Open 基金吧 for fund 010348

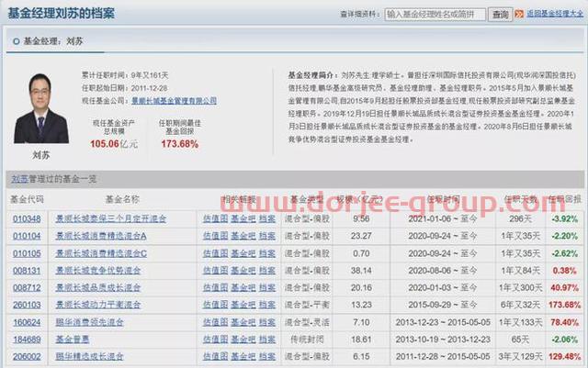pos(243,218)
